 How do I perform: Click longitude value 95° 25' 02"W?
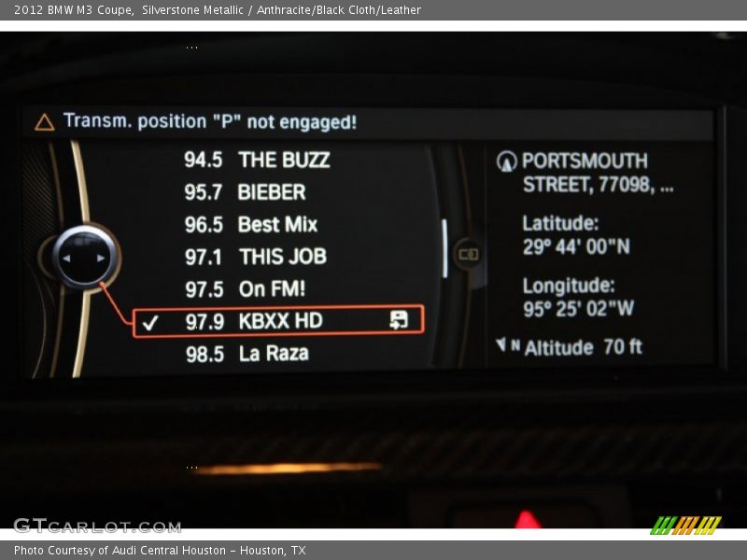[578, 309]
